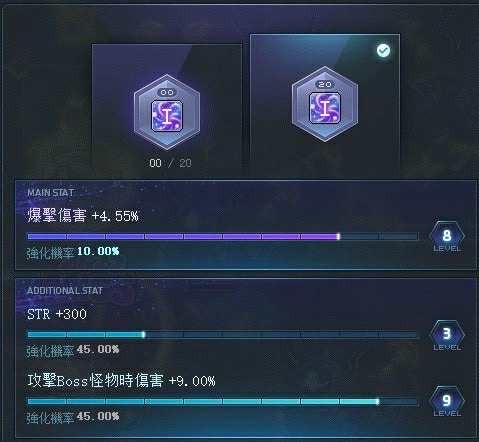Click the 強化機率 45.00% under STR
The height and width of the screenshot is (442, 479).
tap(73, 351)
